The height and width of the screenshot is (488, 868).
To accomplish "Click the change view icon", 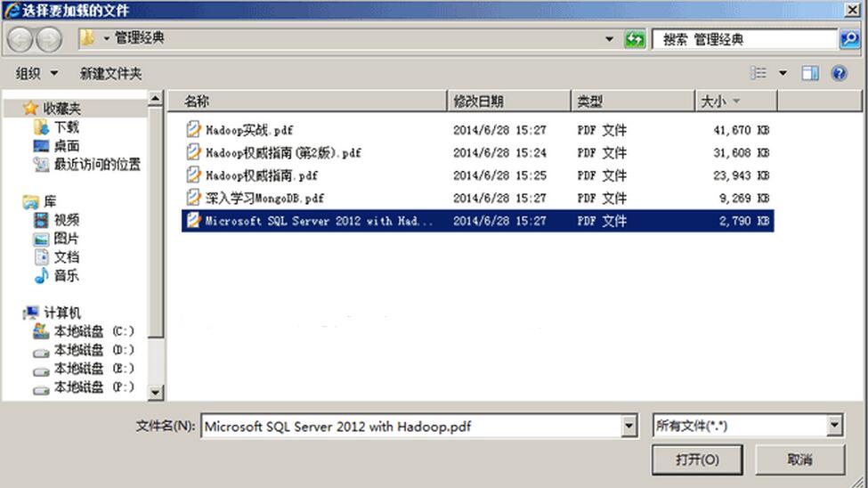I will [x=758, y=73].
